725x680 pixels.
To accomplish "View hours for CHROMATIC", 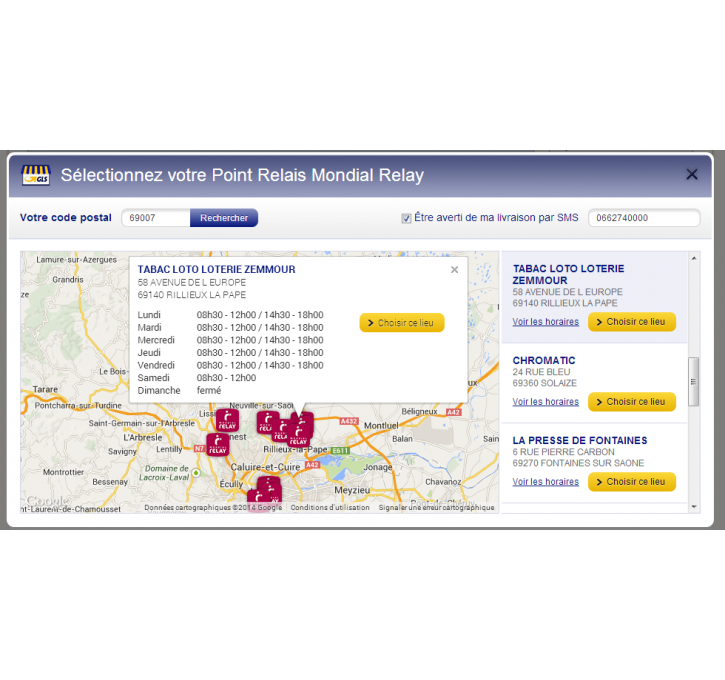I will [546, 402].
